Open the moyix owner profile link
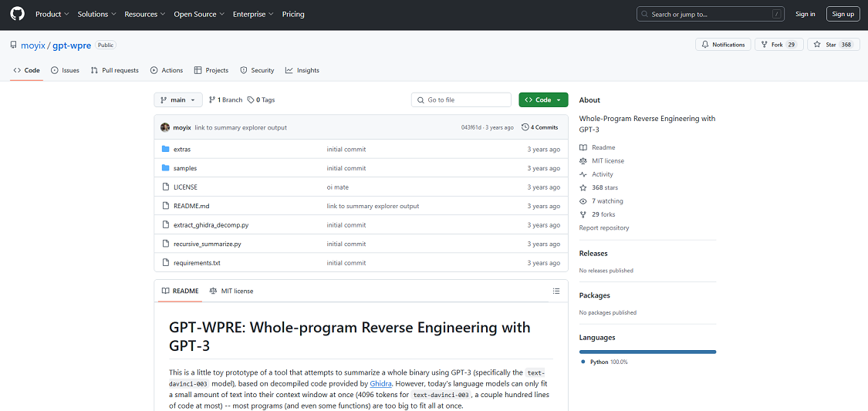This screenshot has width=868, height=411. (32, 45)
